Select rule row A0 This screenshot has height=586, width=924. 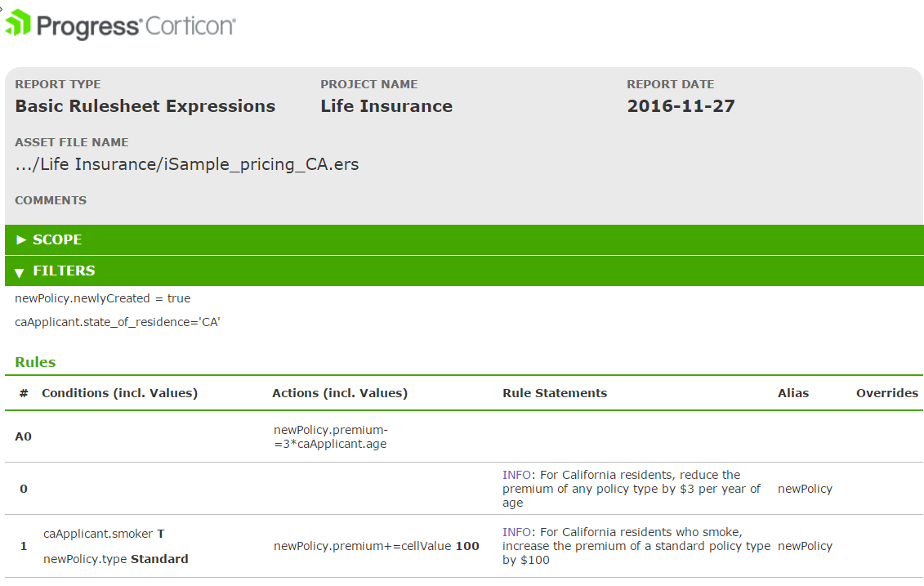[24, 436]
